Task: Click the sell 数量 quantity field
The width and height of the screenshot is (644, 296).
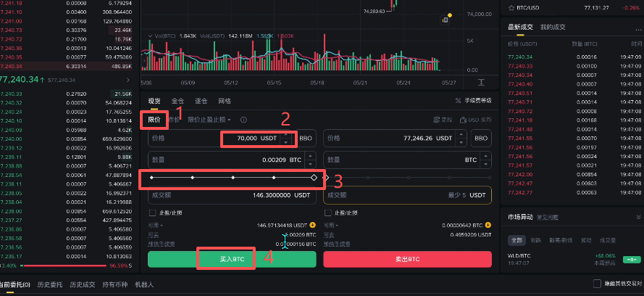Action: (x=407, y=160)
